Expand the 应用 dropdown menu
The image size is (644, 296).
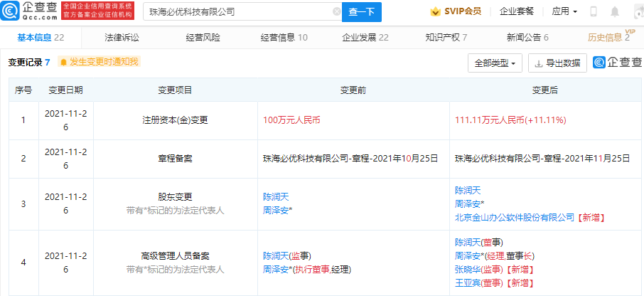[x=564, y=11]
